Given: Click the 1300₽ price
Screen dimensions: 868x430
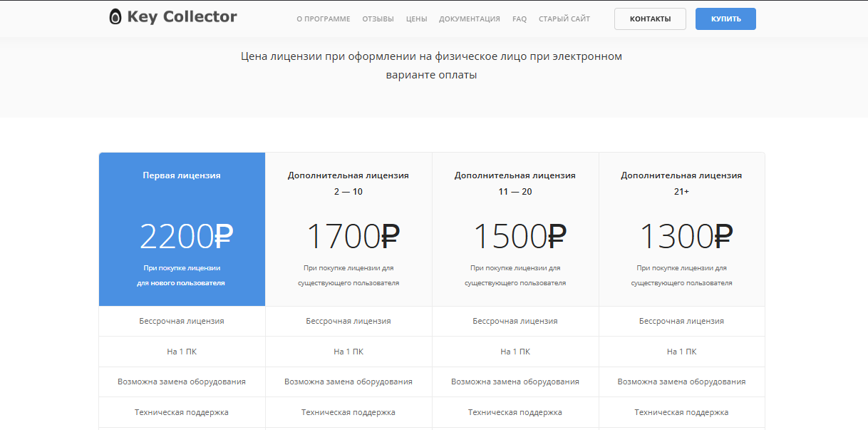Looking at the screenshot, I should 686,236.
